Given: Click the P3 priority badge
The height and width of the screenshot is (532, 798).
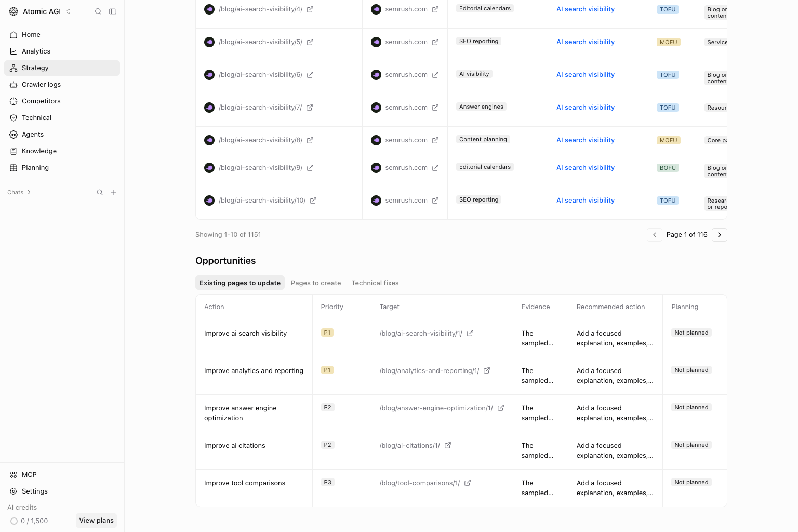Looking at the screenshot, I should click(x=327, y=483).
